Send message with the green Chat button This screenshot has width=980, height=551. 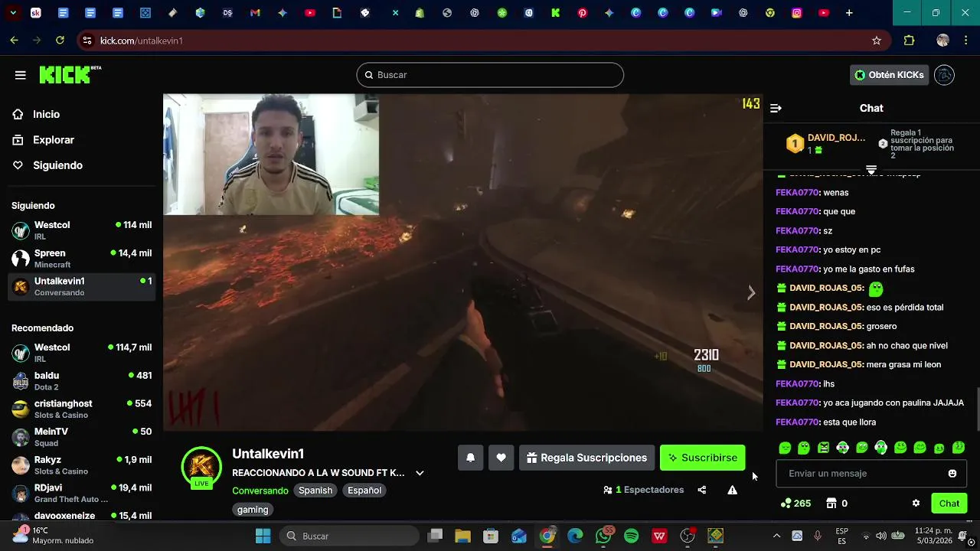pos(949,504)
